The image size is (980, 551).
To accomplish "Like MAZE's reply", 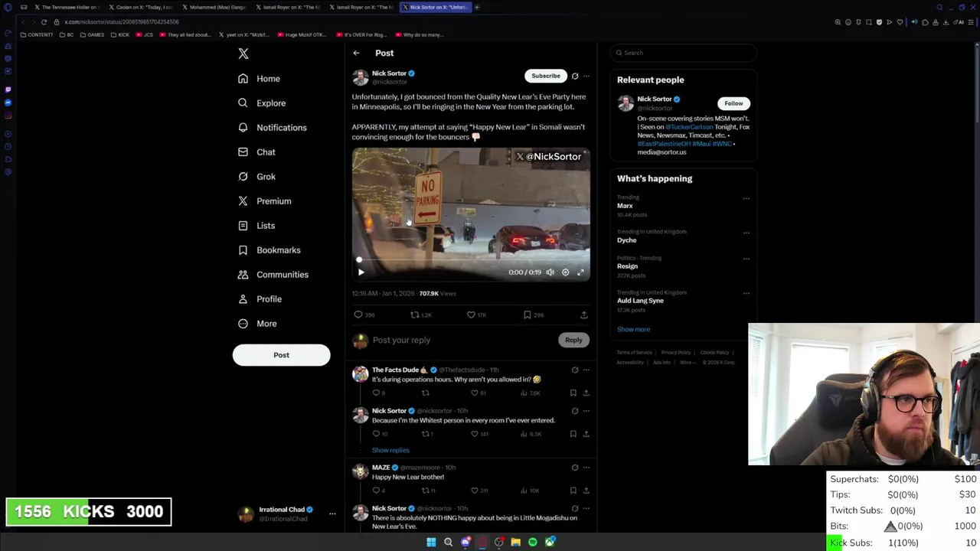I will click(474, 491).
